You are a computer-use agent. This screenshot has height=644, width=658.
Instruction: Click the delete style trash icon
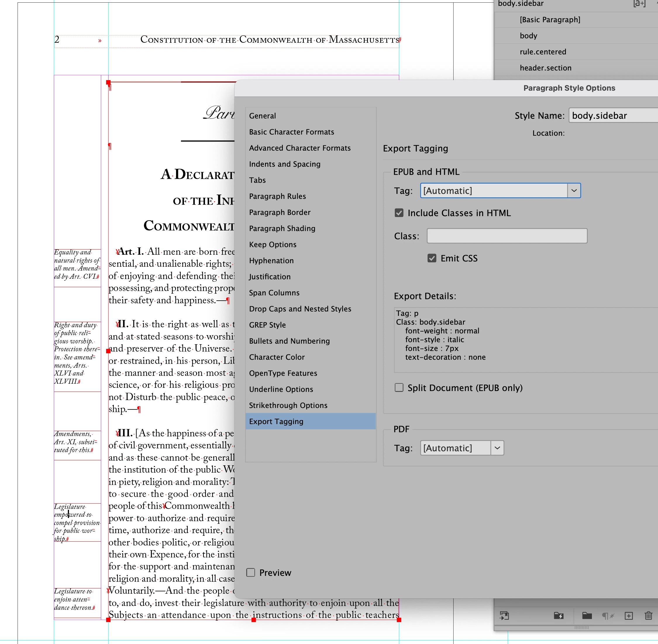tap(648, 616)
